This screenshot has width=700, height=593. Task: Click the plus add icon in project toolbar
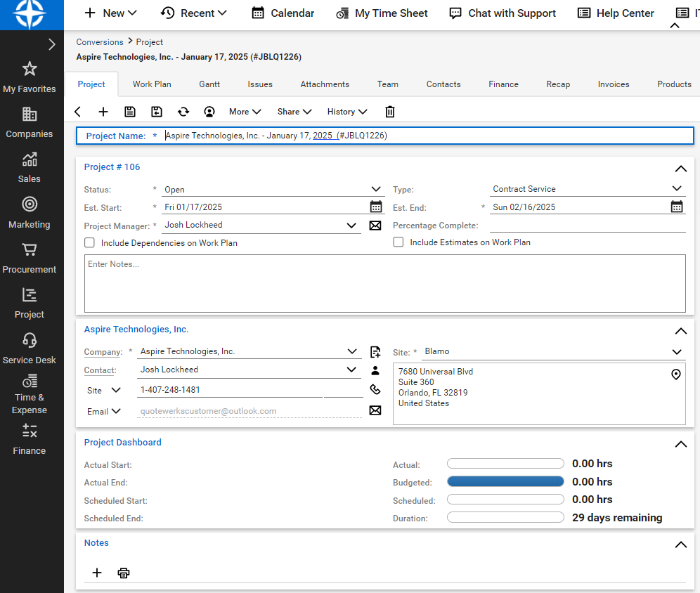point(103,112)
